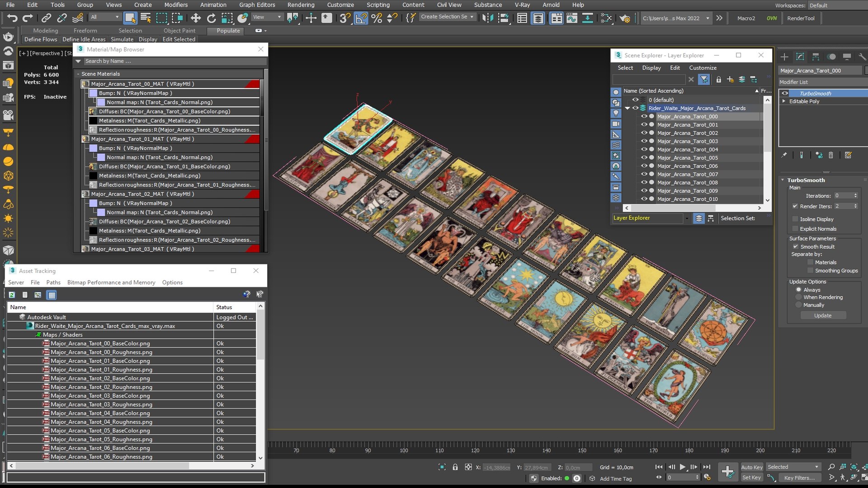Toggle the Angle Snap icon
868x488 pixels.
click(x=361, y=18)
